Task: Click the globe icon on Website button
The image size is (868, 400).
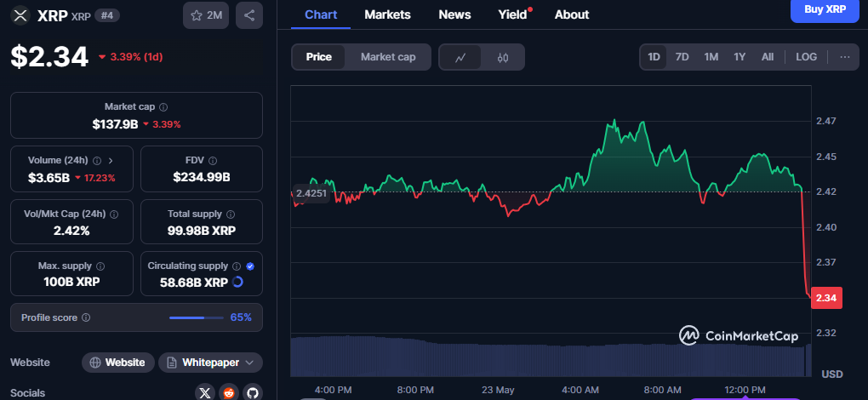Action: tap(95, 363)
